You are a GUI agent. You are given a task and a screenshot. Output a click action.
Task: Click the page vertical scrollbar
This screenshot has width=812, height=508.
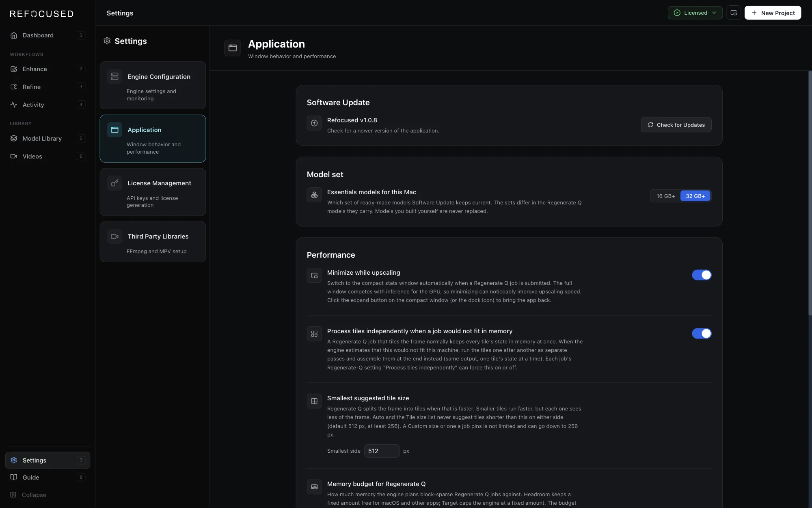click(810, 193)
